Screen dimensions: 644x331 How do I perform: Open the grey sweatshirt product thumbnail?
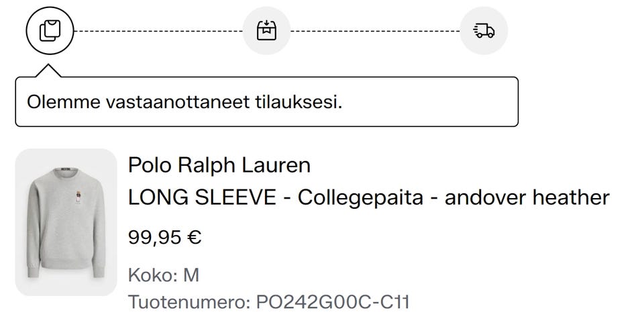(x=66, y=222)
